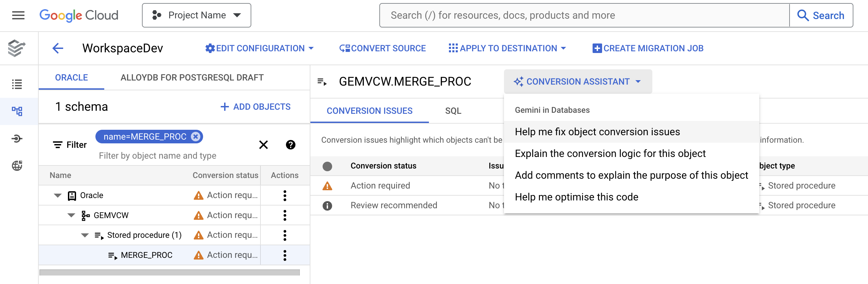
Task: Remove the name=MERGE_PROC filter chip
Action: (195, 137)
